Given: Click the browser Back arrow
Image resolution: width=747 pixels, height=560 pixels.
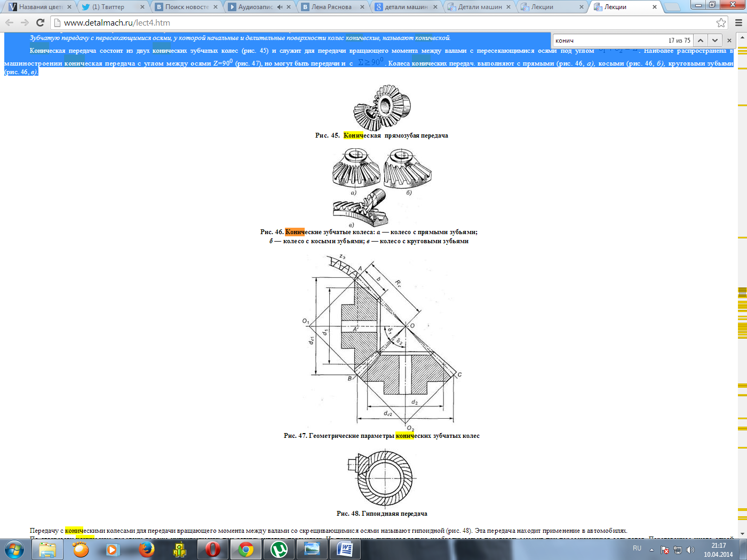Looking at the screenshot, I should 9,23.
